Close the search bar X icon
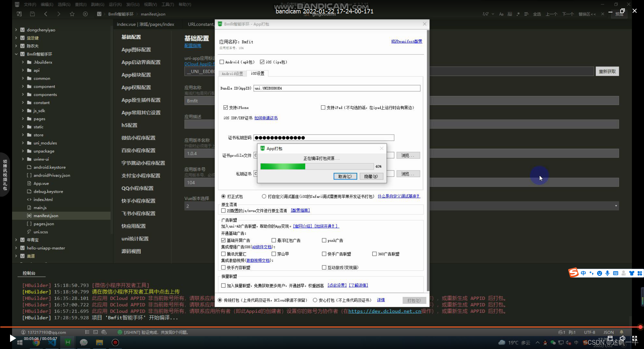The height and width of the screenshot is (349, 644). point(602,14)
